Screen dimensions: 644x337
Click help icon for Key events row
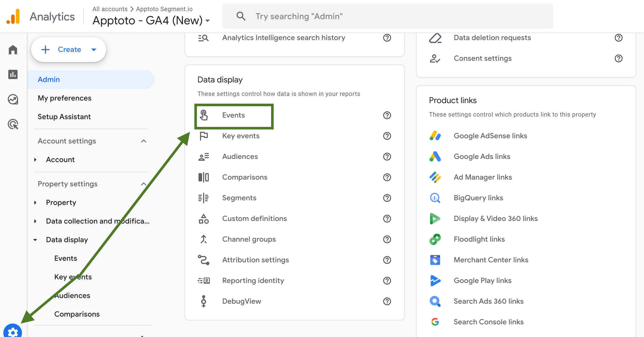click(x=387, y=136)
